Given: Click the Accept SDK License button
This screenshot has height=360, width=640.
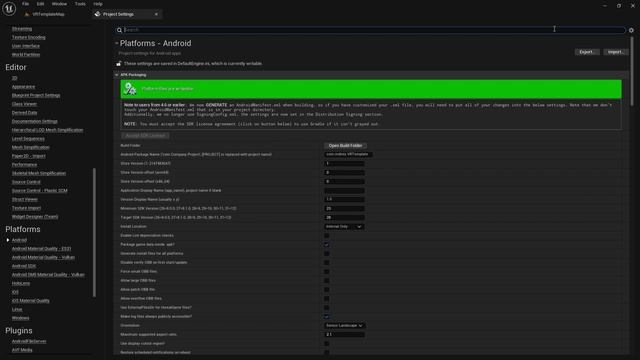Looking at the screenshot, I should (x=145, y=136).
